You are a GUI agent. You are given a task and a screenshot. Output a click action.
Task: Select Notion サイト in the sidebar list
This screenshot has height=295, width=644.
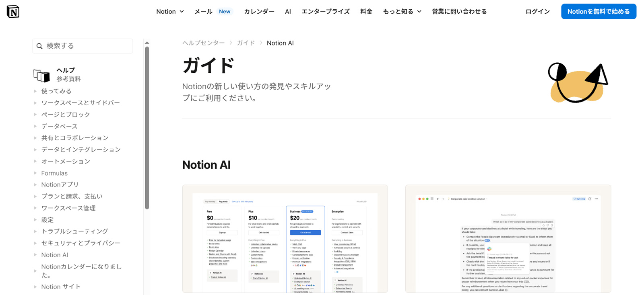tap(61, 287)
